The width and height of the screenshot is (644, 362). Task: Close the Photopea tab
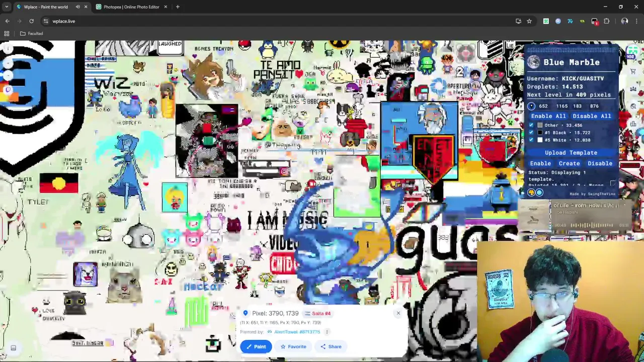click(x=166, y=7)
